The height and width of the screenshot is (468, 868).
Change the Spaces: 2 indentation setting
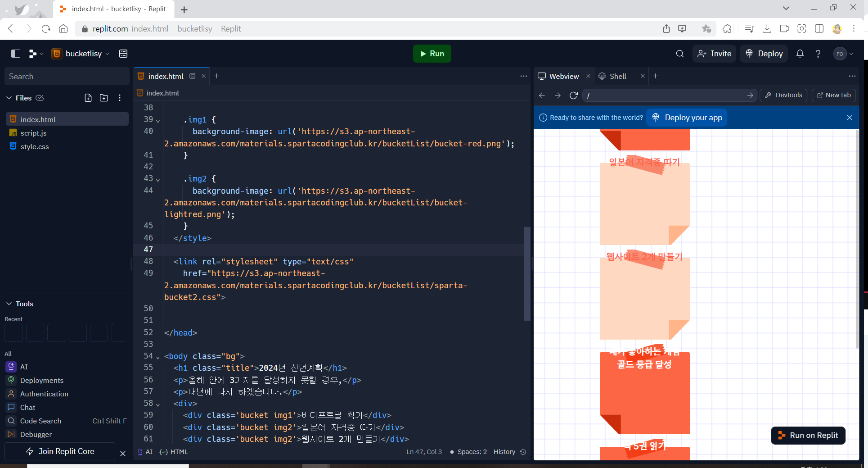(468, 452)
